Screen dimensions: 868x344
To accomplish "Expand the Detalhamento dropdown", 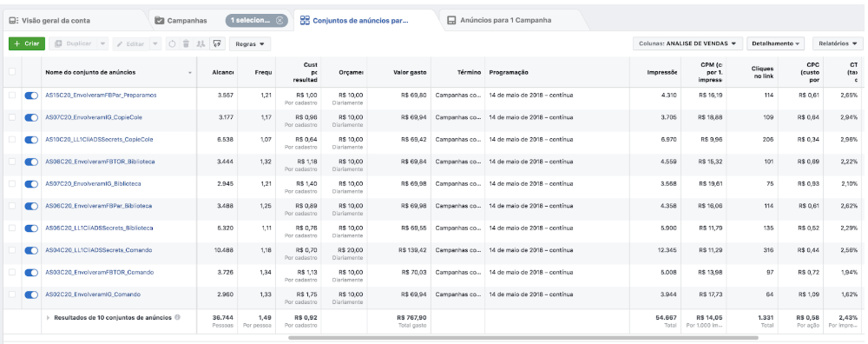I will coord(775,43).
